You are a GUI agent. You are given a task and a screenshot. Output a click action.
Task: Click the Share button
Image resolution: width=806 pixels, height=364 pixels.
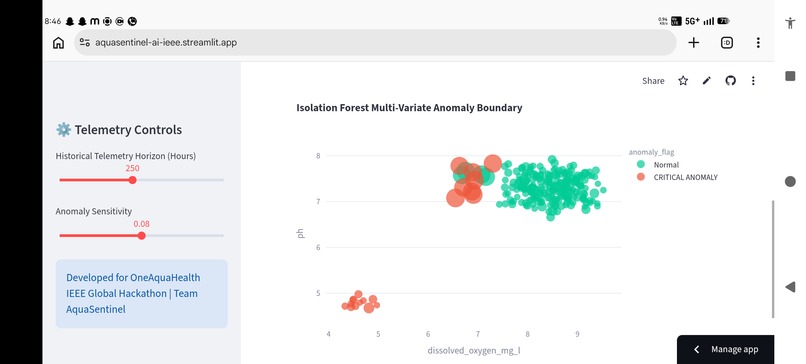pos(653,81)
